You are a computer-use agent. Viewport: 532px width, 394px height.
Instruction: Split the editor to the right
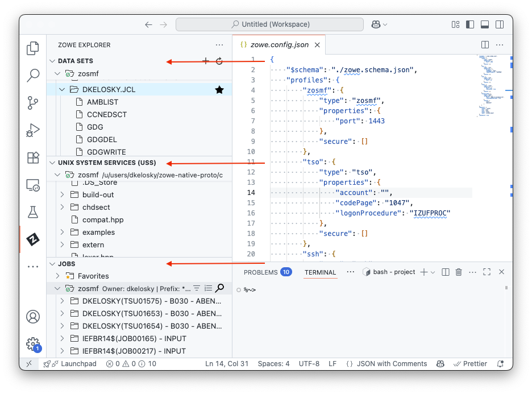(x=485, y=45)
